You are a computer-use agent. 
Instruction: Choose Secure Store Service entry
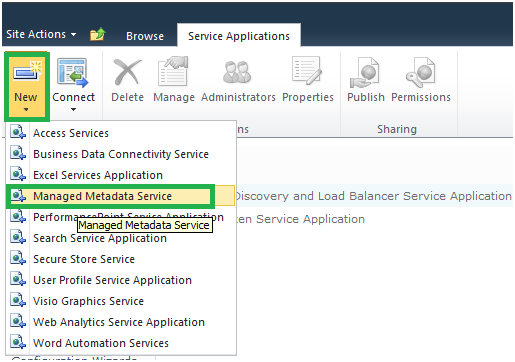121,259
